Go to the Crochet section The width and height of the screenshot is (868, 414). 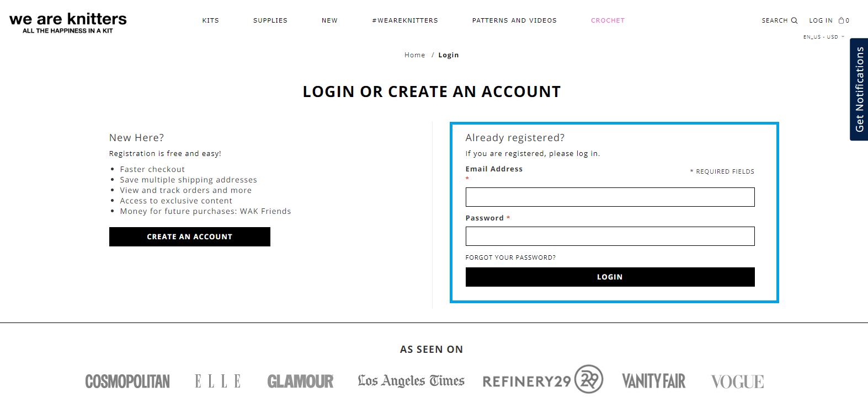pos(608,20)
